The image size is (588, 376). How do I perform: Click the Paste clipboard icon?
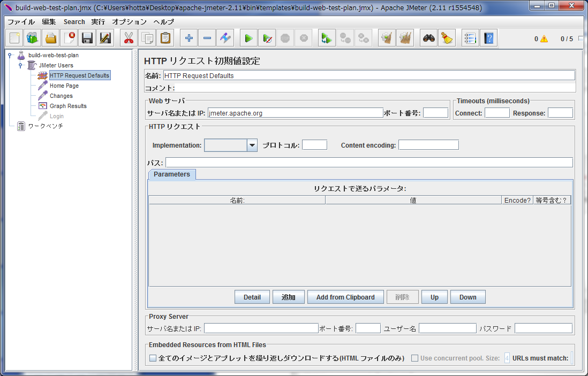pyautogui.click(x=165, y=38)
